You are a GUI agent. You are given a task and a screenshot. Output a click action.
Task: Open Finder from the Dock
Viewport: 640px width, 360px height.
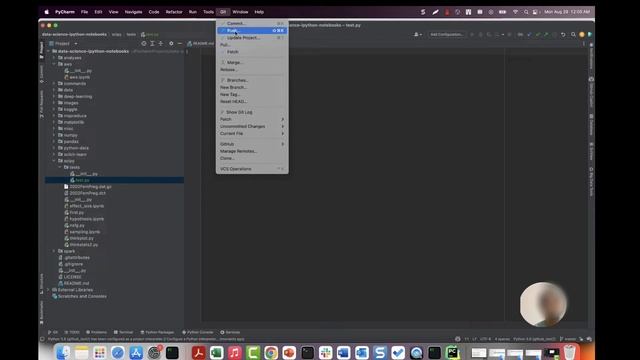63,352
